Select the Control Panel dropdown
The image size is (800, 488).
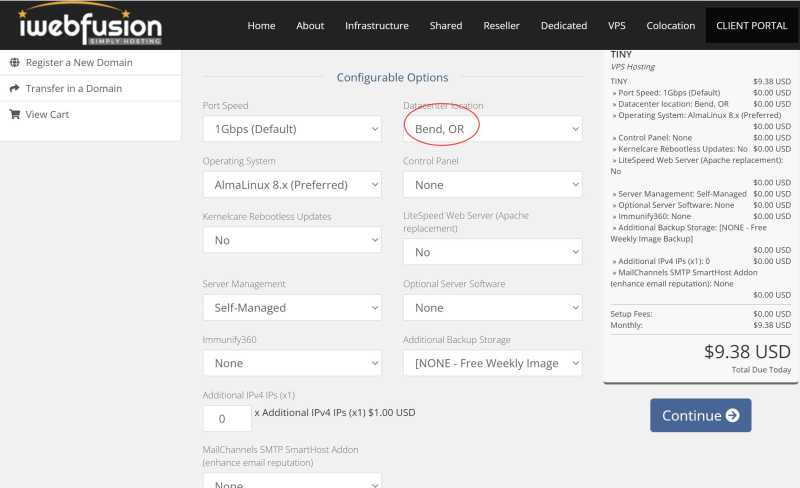pyautogui.click(x=492, y=185)
